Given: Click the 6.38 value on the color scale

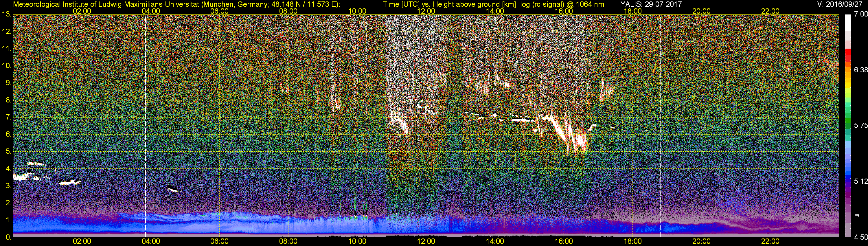Looking at the screenshot, I should [x=861, y=70].
